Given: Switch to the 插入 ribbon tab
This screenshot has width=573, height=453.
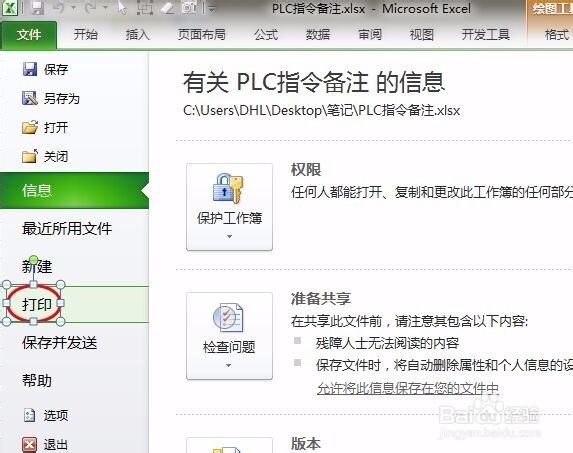Looking at the screenshot, I should click(138, 35).
